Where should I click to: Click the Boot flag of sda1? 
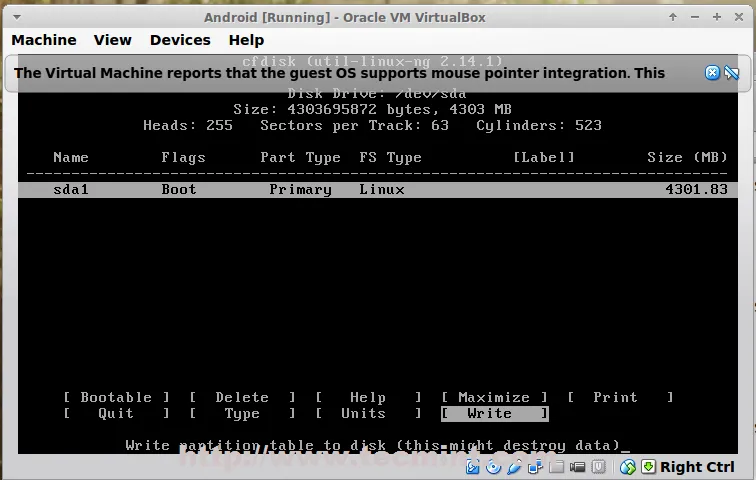[x=179, y=189]
